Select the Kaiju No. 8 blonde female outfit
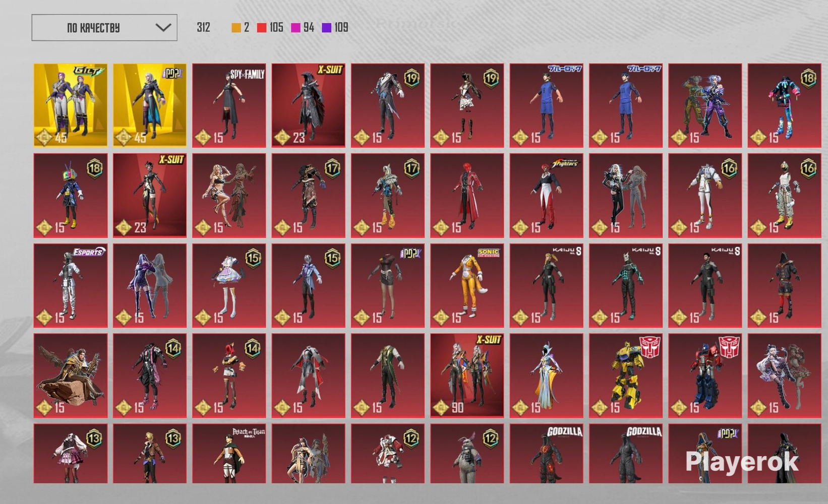 [x=547, y=286]
